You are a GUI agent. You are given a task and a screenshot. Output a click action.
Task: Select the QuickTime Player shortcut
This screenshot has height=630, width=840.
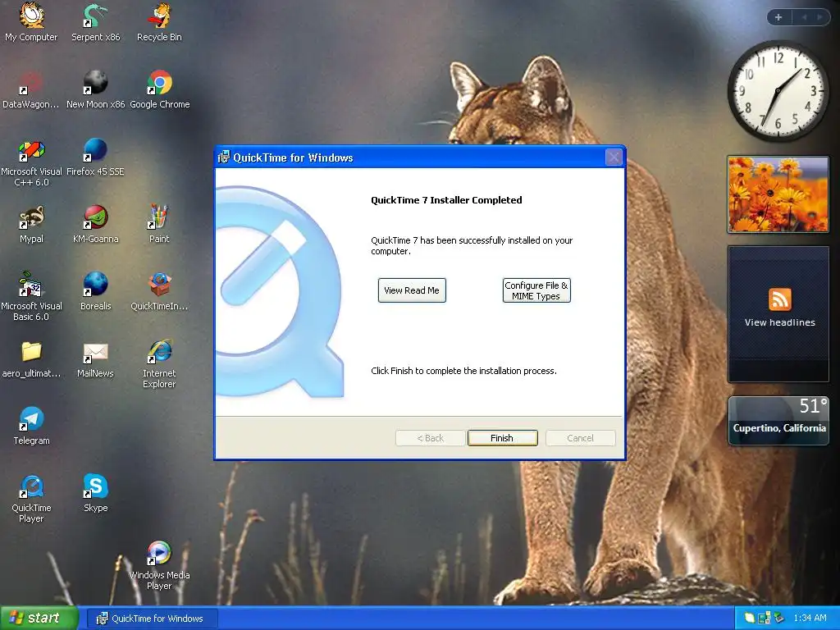click(31, 498)
